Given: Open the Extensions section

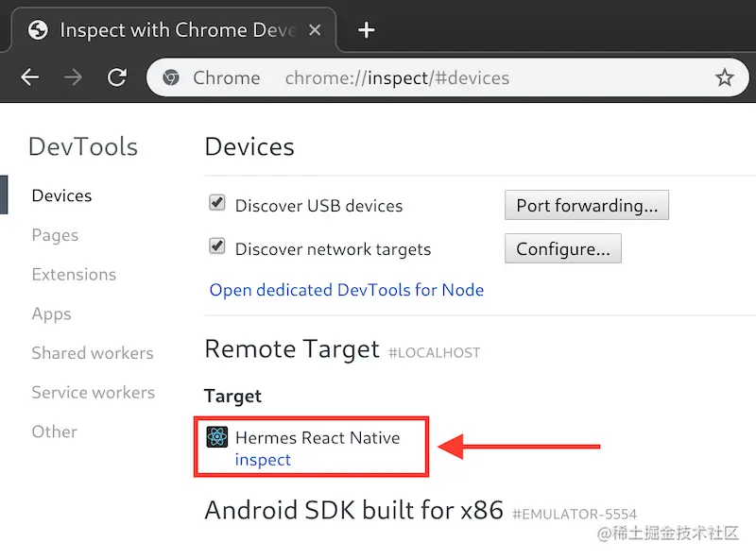Looking at the screenshot, I should click(74, 274).
